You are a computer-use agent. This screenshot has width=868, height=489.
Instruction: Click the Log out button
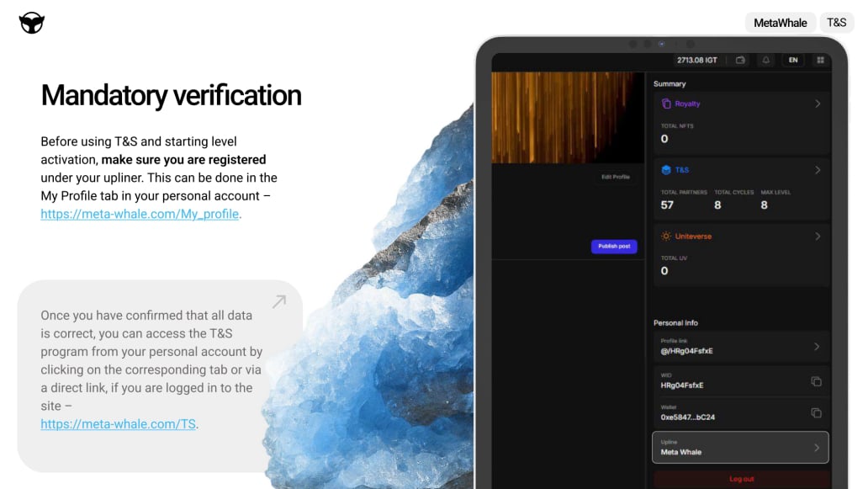point(741,479)
